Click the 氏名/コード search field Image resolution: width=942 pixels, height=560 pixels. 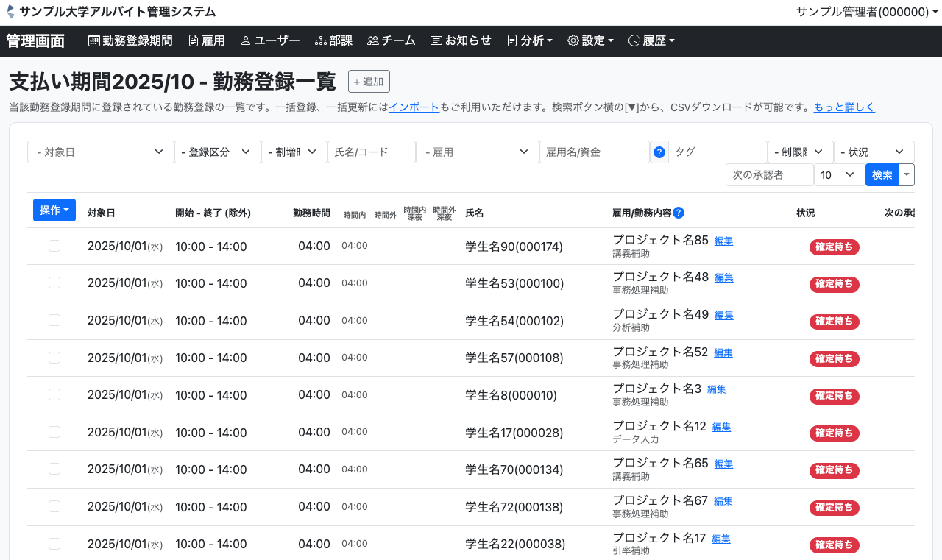coord(372,152)
